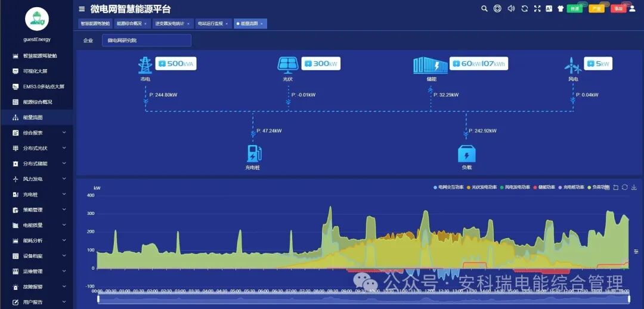The height and width of the screenshot is (309, 644).
Task: Click the green 普通 alarm button
Action: click(574, 8)
